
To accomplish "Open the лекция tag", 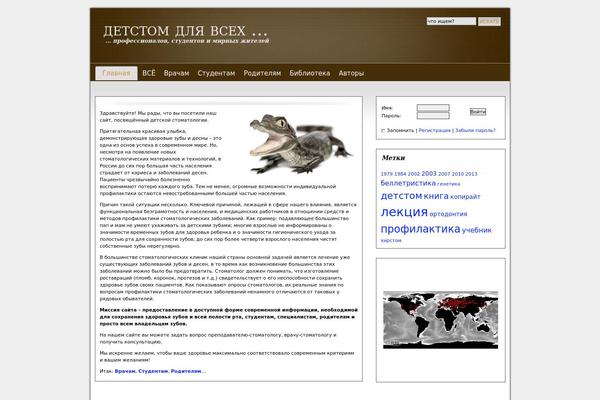I will (404, 212).
